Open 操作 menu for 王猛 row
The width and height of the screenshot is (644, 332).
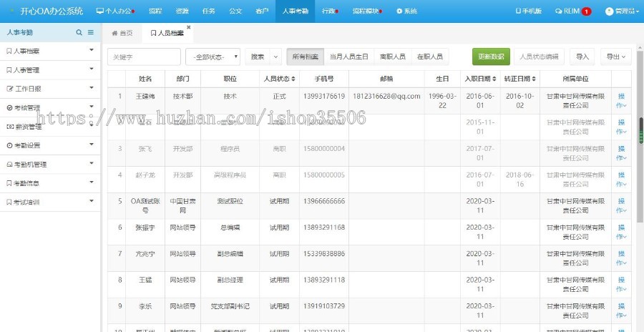tap(621, 285)
